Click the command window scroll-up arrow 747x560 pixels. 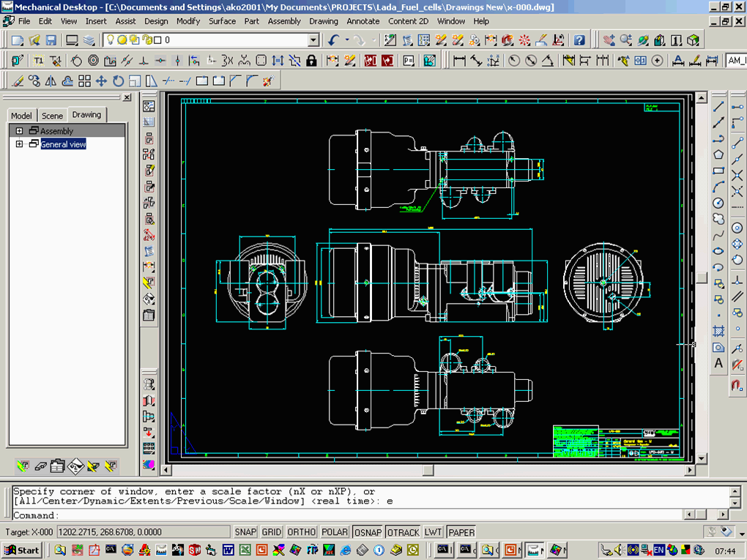tap(735, 491)
